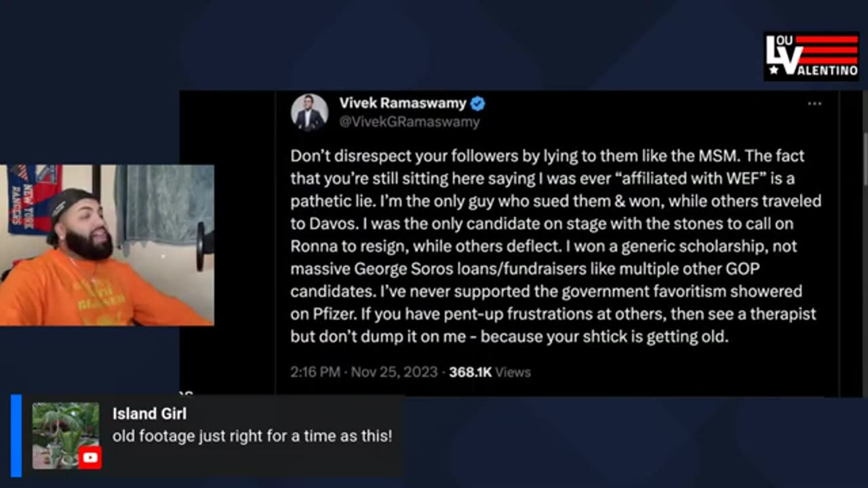Click Vivek Ramaswamy's profile avatar
The image size is (868, 488).
(x=310, y=112)
